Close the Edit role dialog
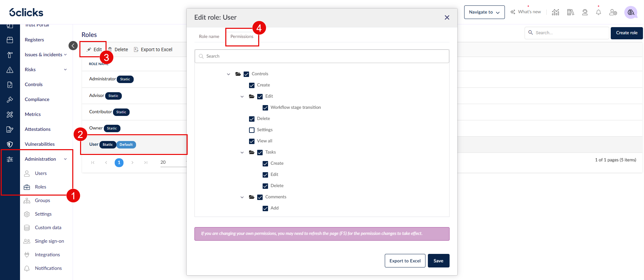This screenshot has height=280, width=644. [x=447, y=17]
